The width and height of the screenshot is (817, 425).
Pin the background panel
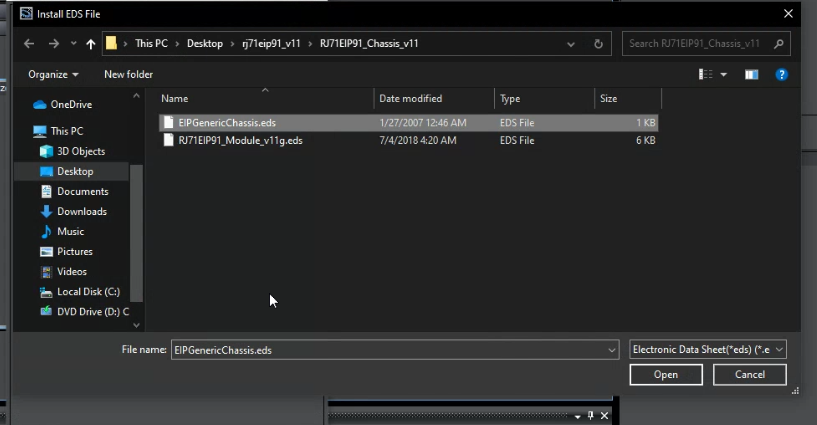[590, 415]
